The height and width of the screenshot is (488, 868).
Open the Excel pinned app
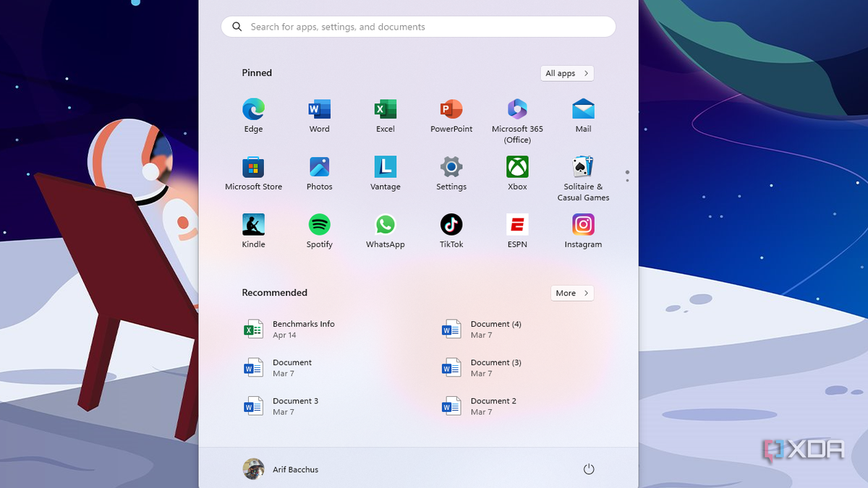[x=385, y=116]
